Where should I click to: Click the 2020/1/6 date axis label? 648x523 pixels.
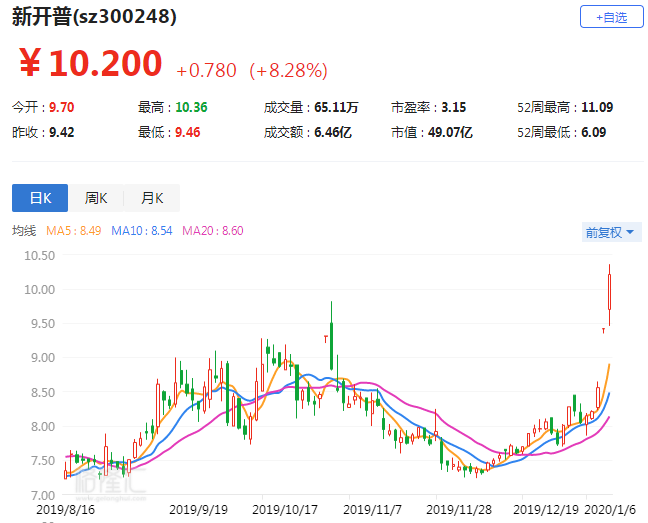click(610, 510)
